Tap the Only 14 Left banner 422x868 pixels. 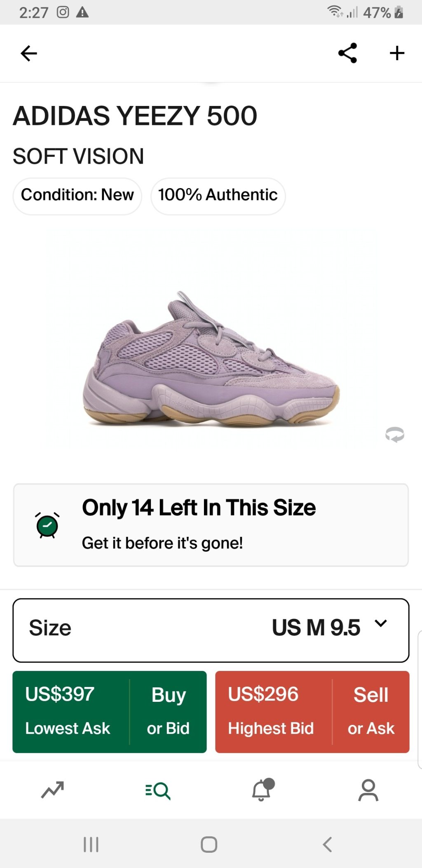211,525
